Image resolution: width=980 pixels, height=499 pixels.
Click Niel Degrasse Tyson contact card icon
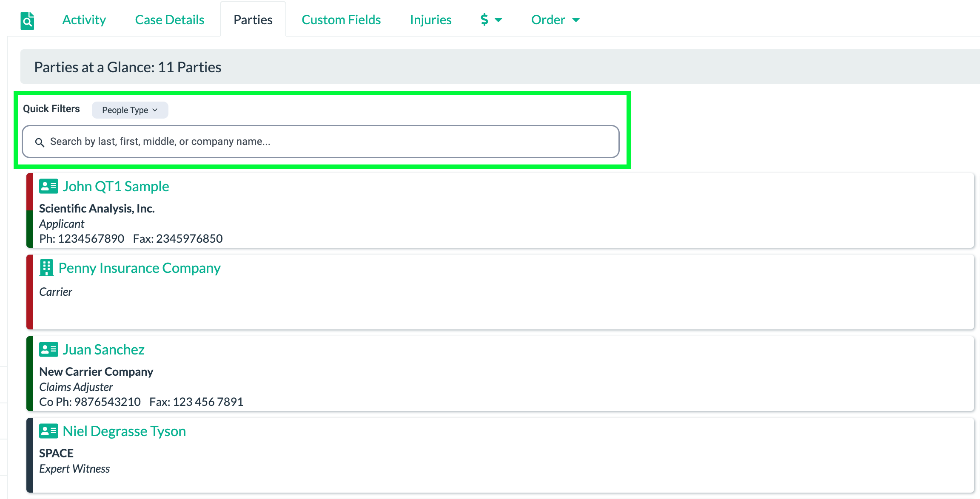point(48,431)
